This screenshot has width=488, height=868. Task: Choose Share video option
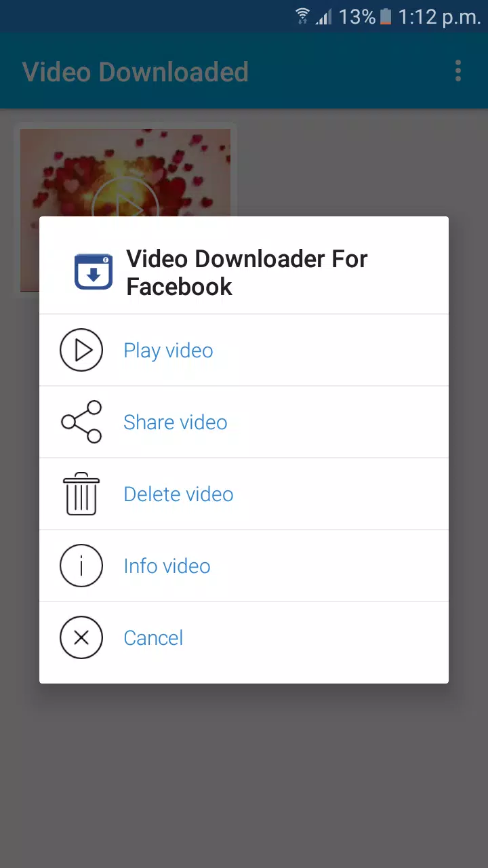coord(244,422)
